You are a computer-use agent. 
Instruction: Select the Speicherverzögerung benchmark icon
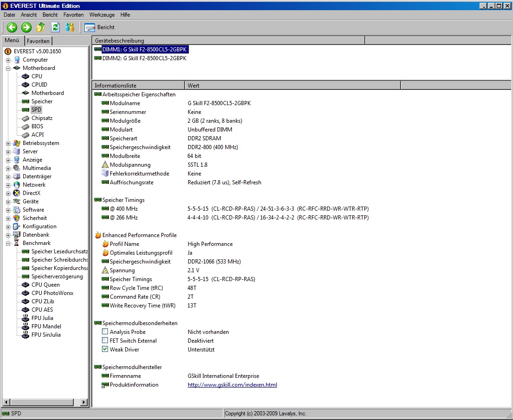(x=25, y=276)
